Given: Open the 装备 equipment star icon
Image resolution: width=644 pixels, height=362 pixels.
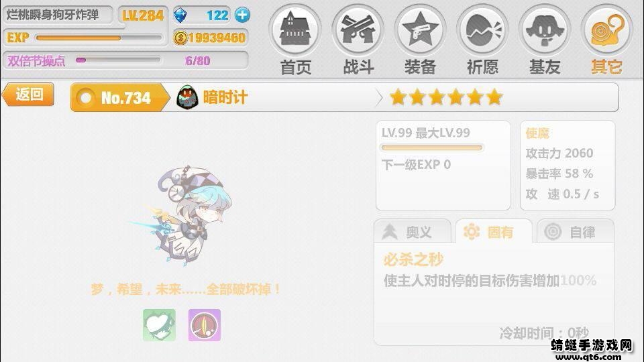Looking at the screenshot, I should [x=420, y=29].
